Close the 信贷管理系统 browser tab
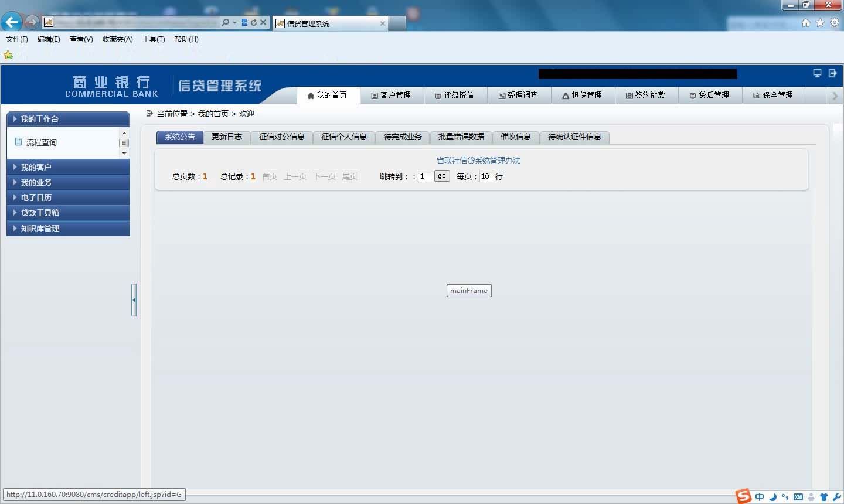This screenshot has height=504, width=844. click(383, 23)
